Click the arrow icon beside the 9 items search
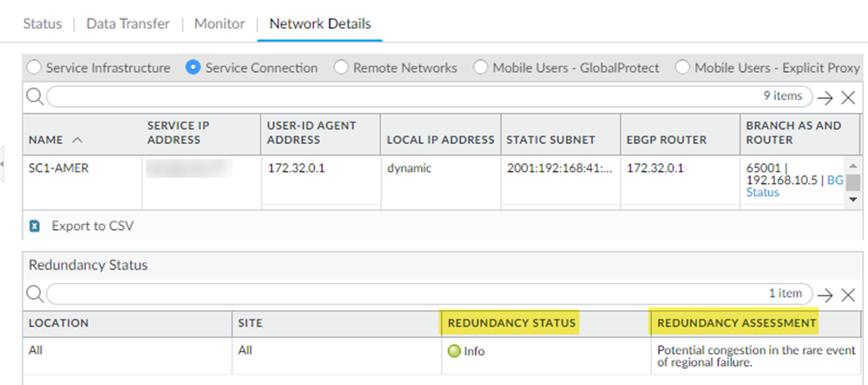 825,97
